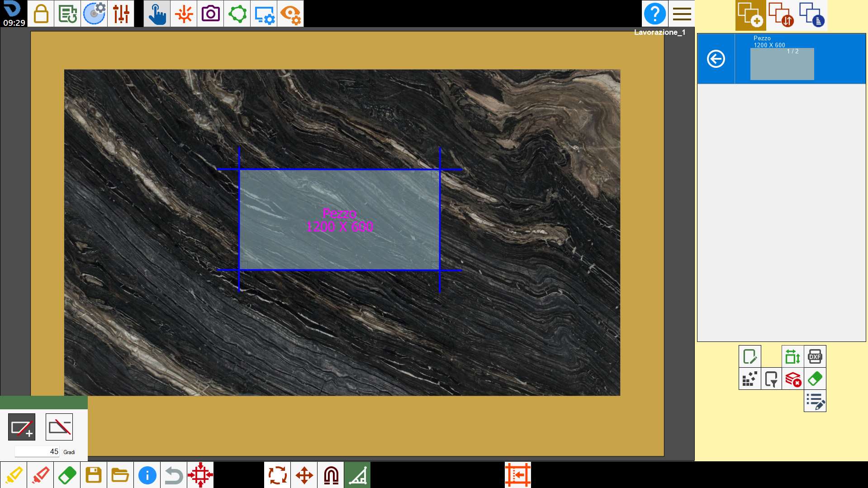Open the help question mark button
The height and width of the screenshot is (488, 868).
tap(655, 14)
